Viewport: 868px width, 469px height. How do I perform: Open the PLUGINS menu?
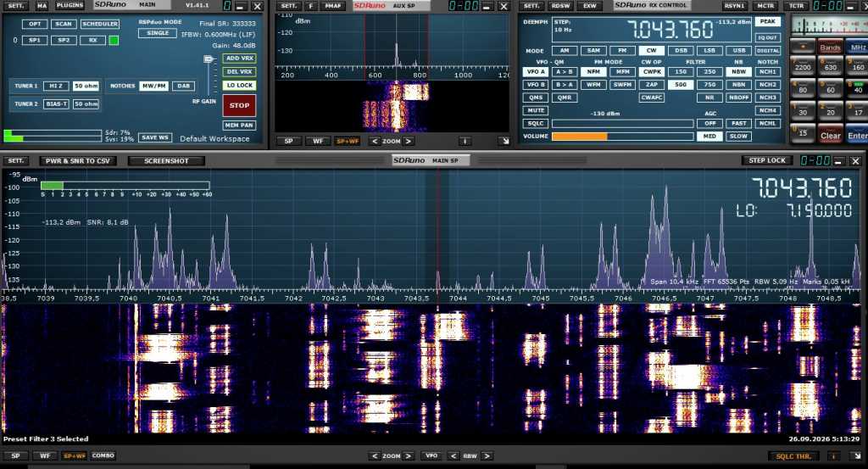tap(70, 6)
